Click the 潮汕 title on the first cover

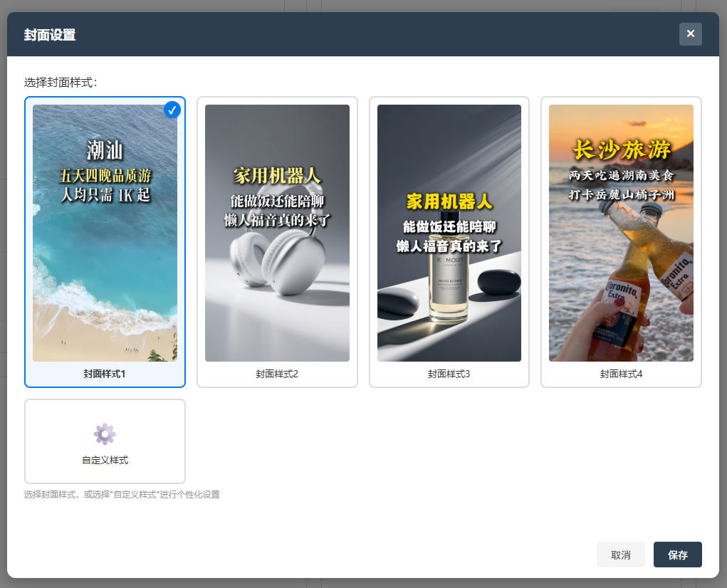tap(105, 150)
